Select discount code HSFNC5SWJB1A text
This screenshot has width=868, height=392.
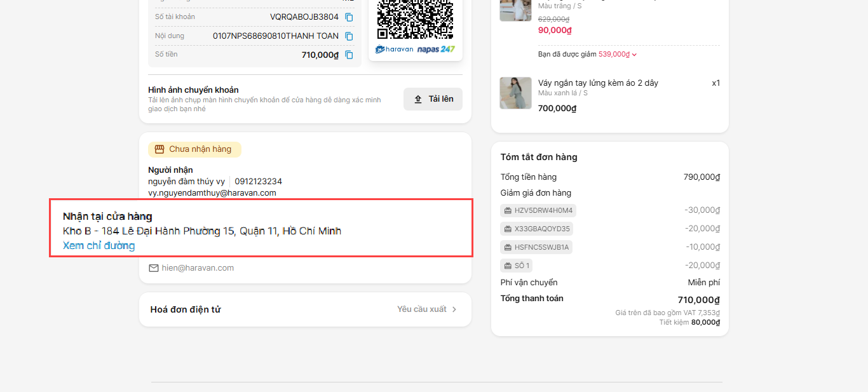click(541, 247)
